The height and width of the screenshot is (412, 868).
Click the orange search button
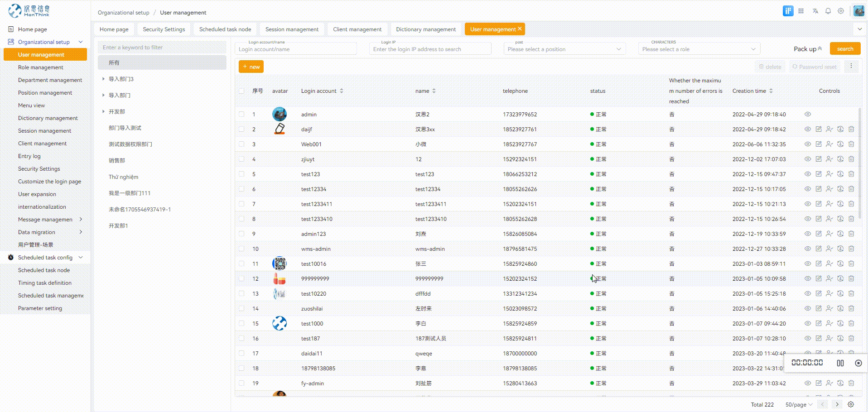point(845,49)
